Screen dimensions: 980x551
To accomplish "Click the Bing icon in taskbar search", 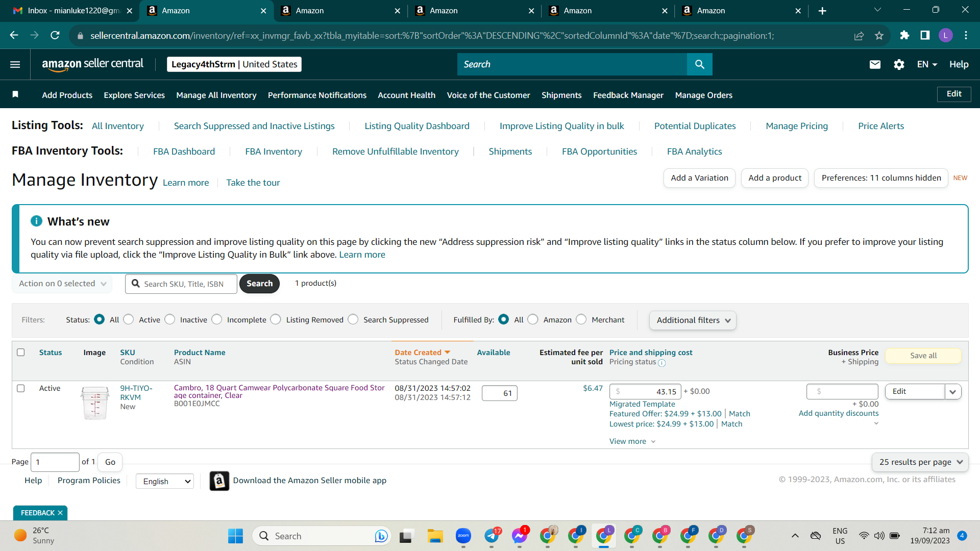I will (381, 536).
